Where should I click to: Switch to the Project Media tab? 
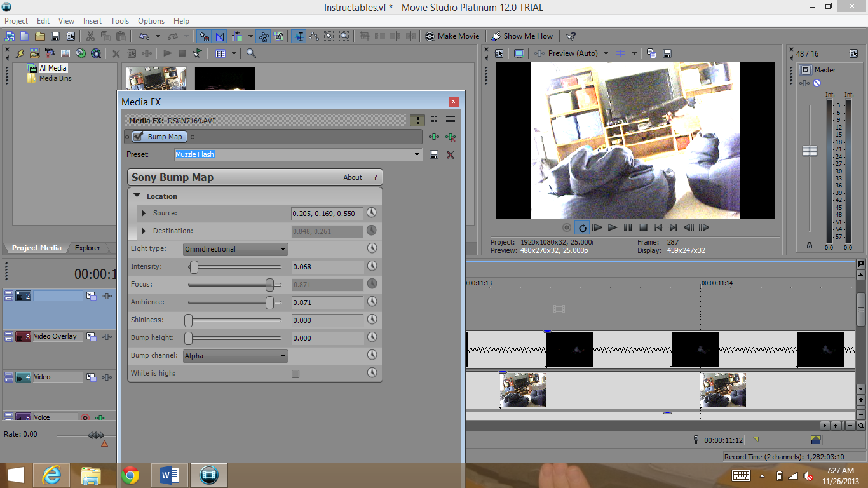pos(37,248)
